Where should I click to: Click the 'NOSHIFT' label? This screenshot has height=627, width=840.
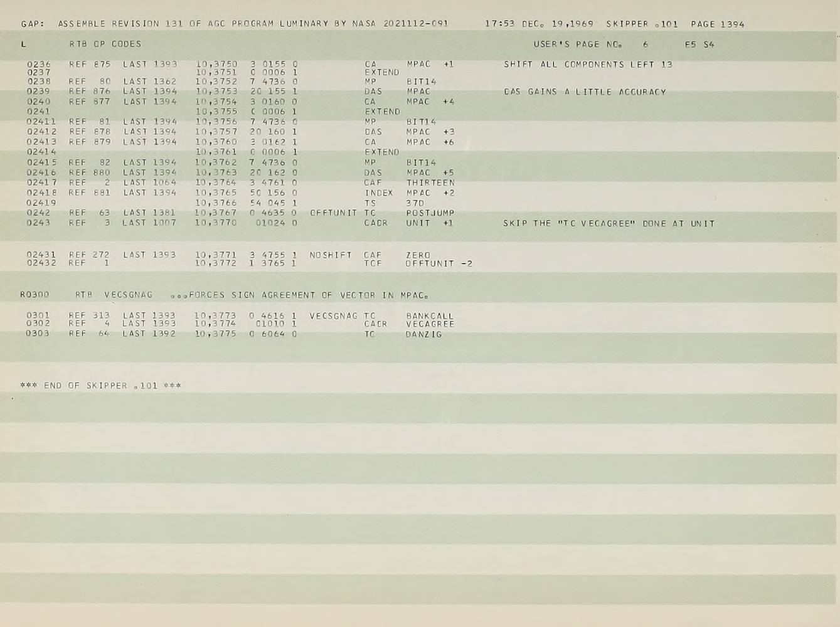[x=330, y=255]
